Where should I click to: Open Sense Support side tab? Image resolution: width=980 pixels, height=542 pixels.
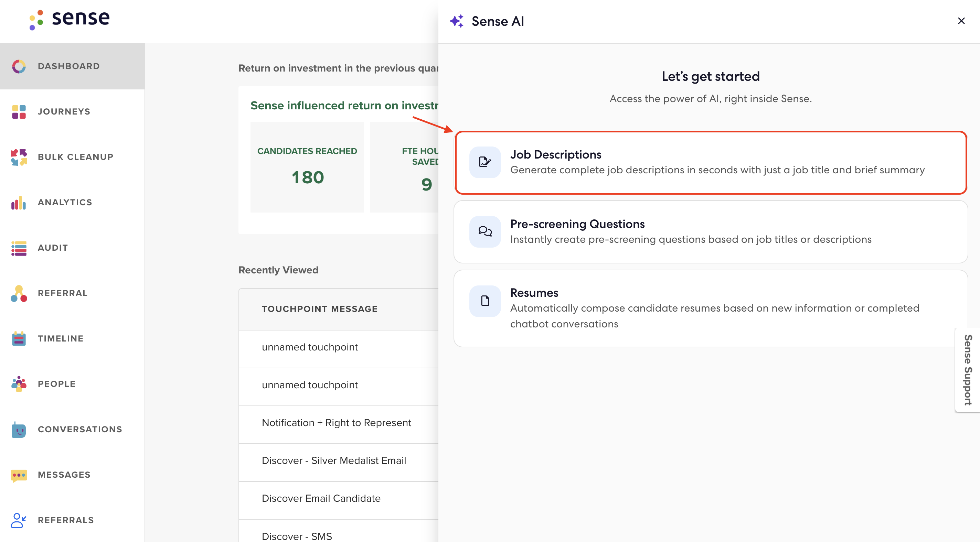point(967,369)
